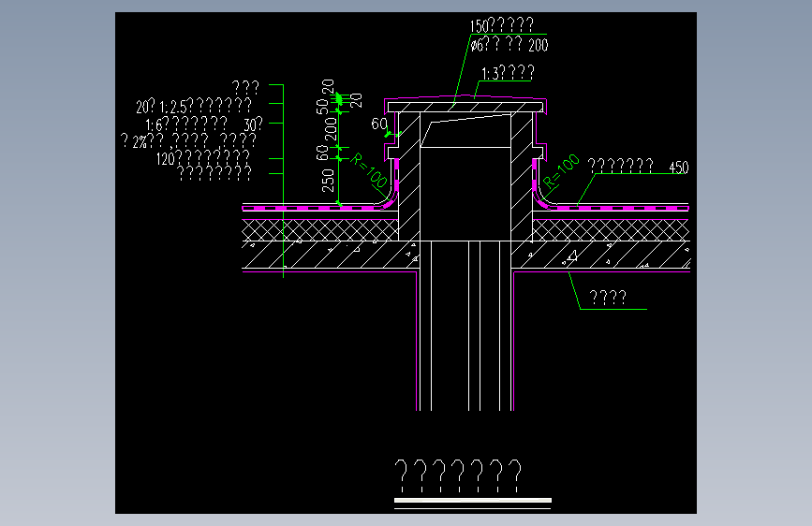This screenshot has height=526, width=812.
Task: Select the horizontal '60' dimension near the cap
Action: 379,124
